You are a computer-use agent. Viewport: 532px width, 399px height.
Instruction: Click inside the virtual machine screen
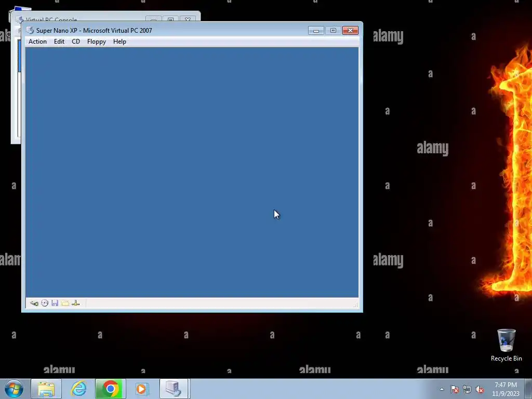point(192,172)
